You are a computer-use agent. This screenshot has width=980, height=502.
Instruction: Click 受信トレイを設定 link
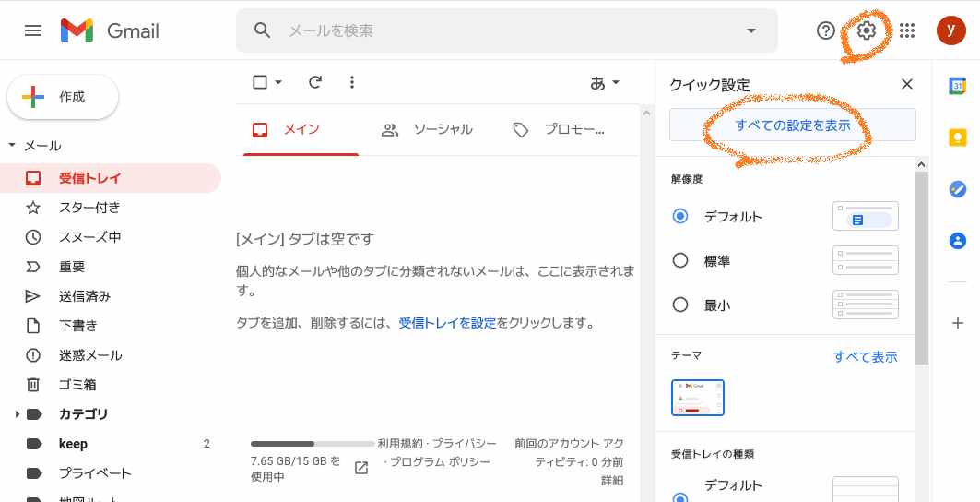pos(447,324)
